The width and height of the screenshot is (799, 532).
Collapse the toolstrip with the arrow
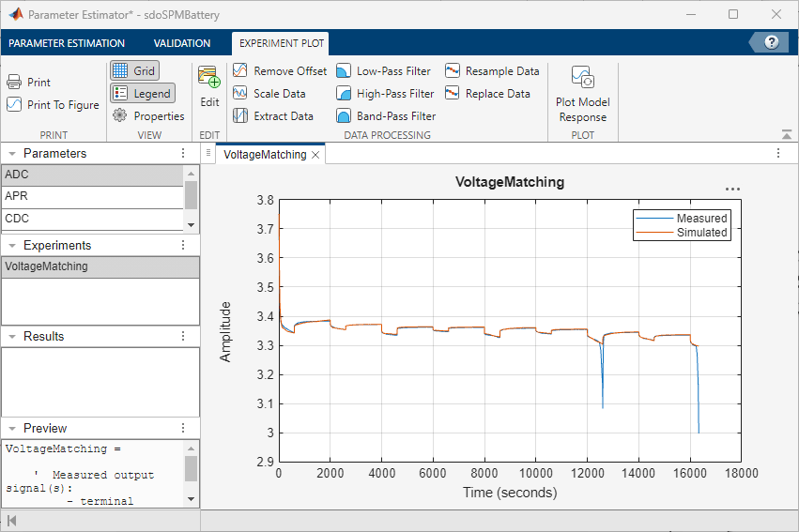coord(787,134)
